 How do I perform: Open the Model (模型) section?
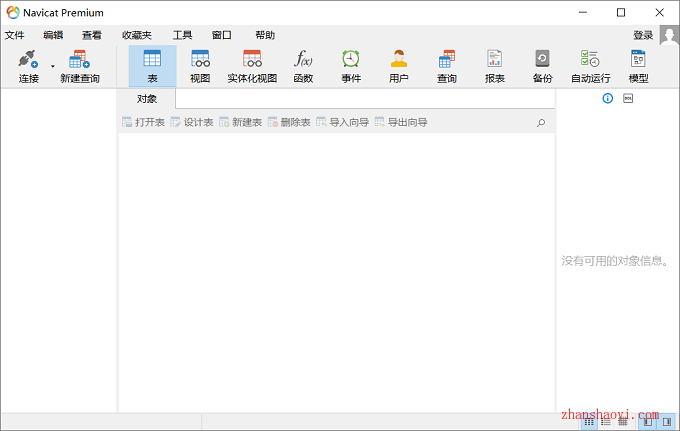[x=638, y=66]
